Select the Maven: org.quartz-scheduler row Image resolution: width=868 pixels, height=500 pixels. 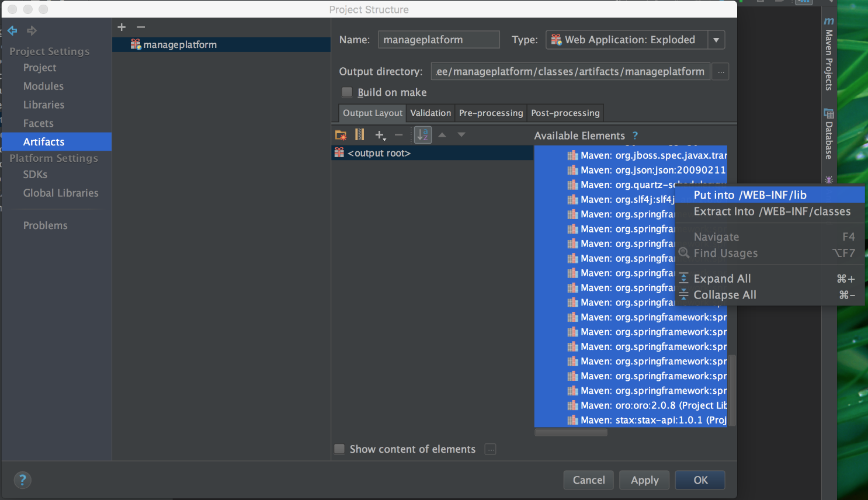coord(605,185)
